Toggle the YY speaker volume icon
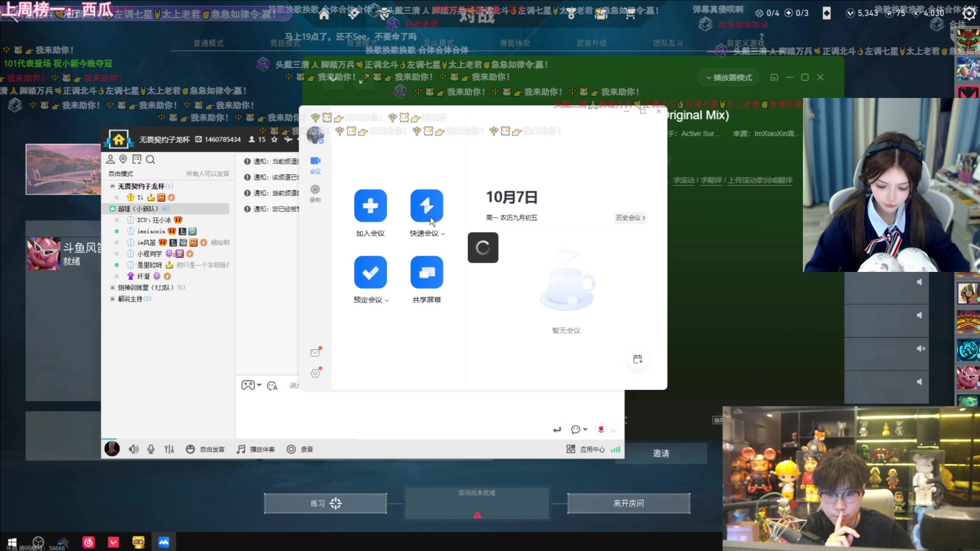 tap(134, 449)
